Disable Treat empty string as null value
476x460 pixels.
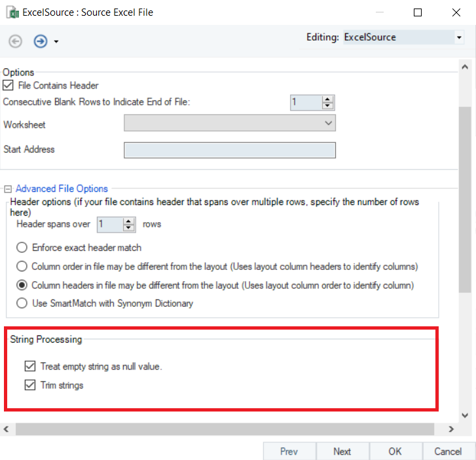point(29,366)
